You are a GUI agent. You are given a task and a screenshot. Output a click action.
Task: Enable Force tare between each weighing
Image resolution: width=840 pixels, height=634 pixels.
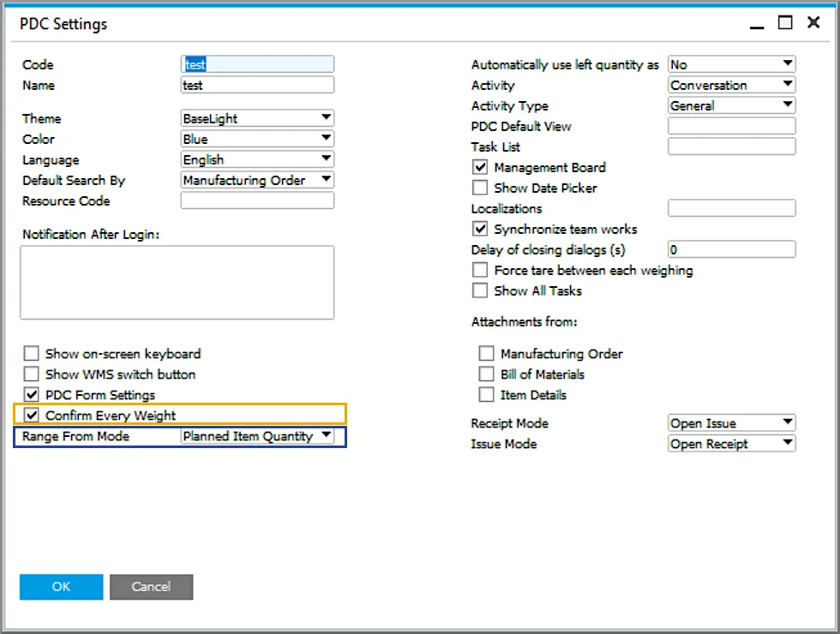coord(480,270)
